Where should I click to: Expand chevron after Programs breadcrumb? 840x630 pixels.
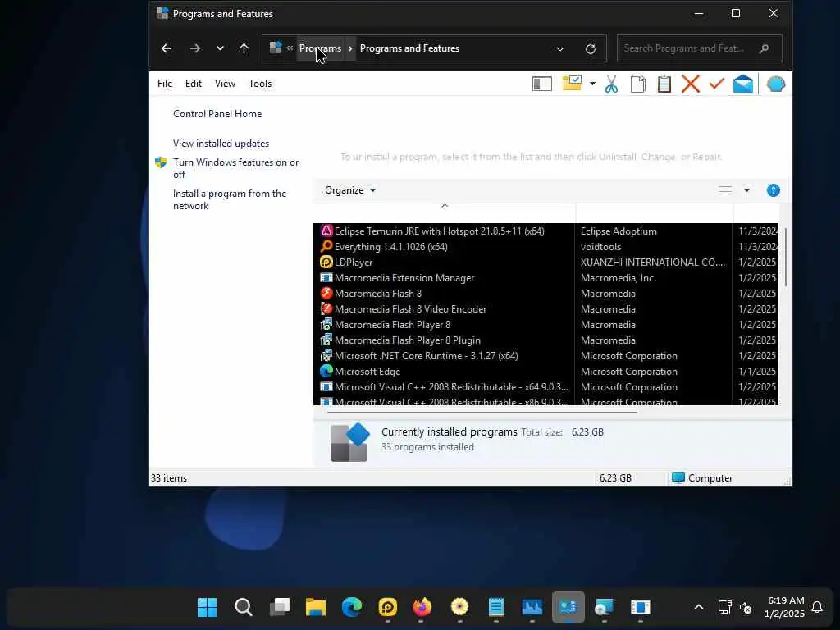(x=350, y=48)
